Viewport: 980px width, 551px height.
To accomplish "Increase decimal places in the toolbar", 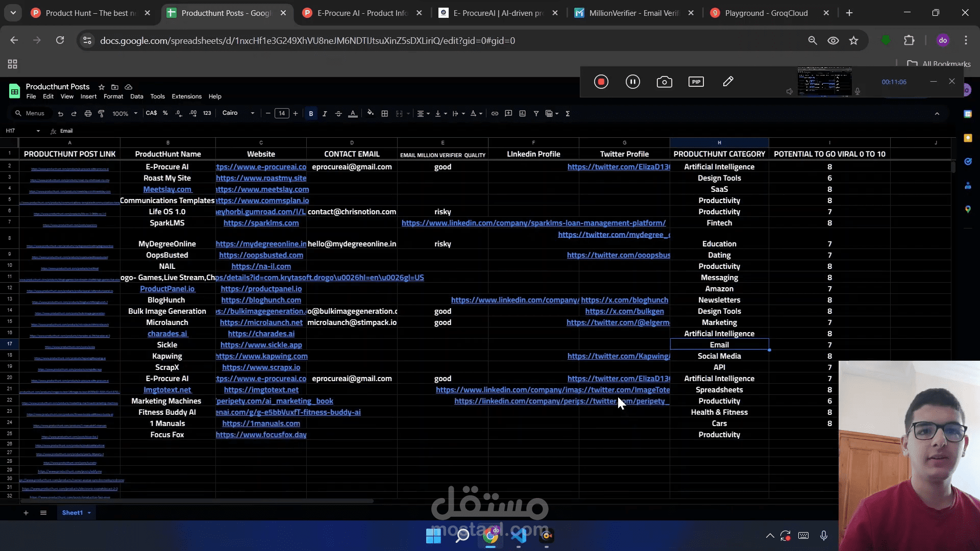I will pyautogui.click(x=193, y=113).
